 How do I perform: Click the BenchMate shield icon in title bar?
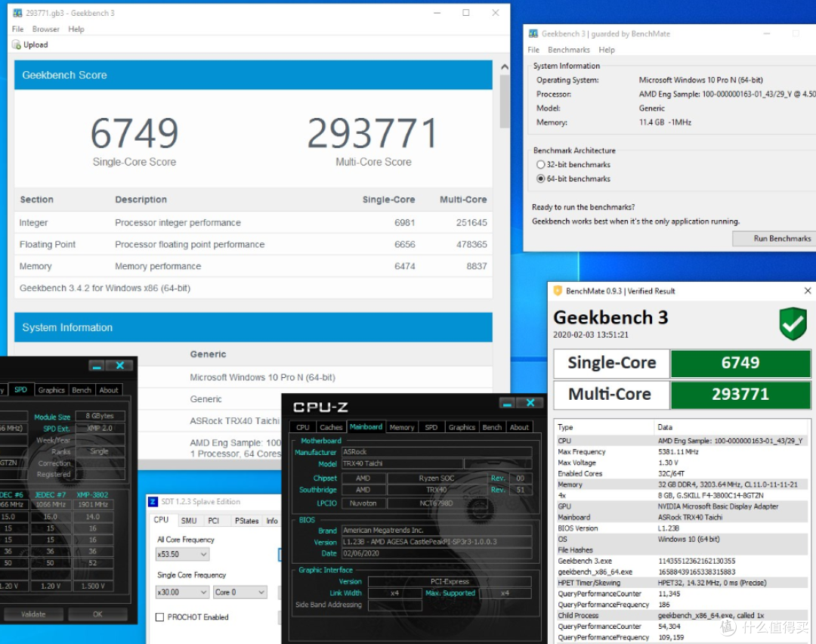coord(558,291)
